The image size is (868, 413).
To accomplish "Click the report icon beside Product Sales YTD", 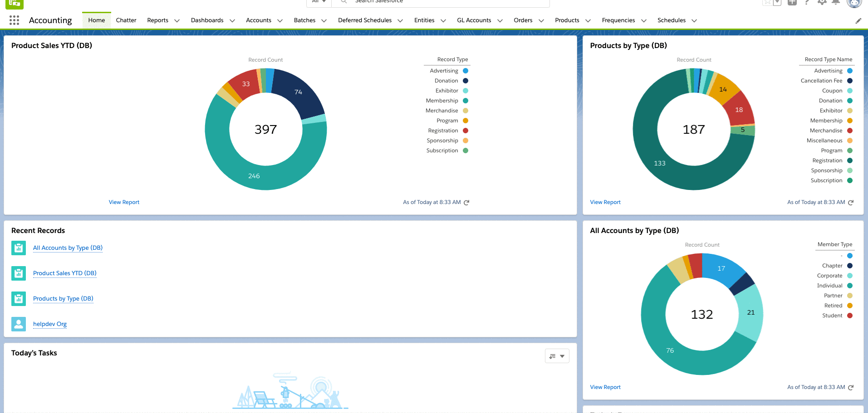I will [x=19, y=273].
